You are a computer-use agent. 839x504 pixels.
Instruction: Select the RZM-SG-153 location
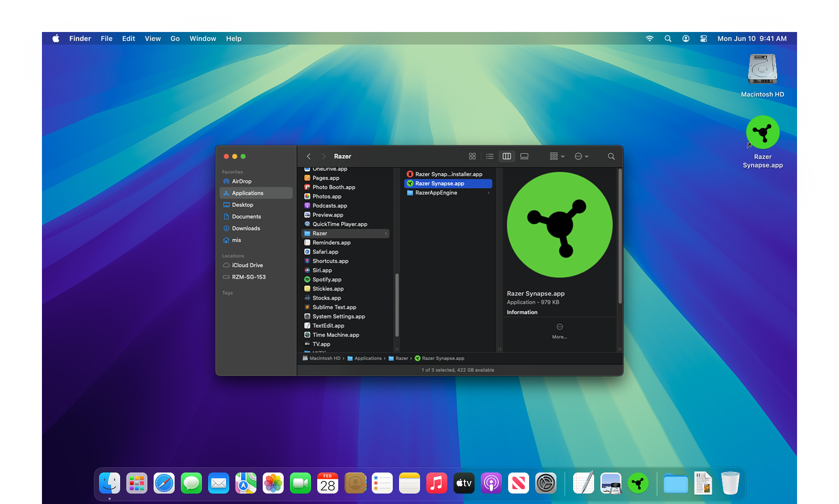coord(256,277)
